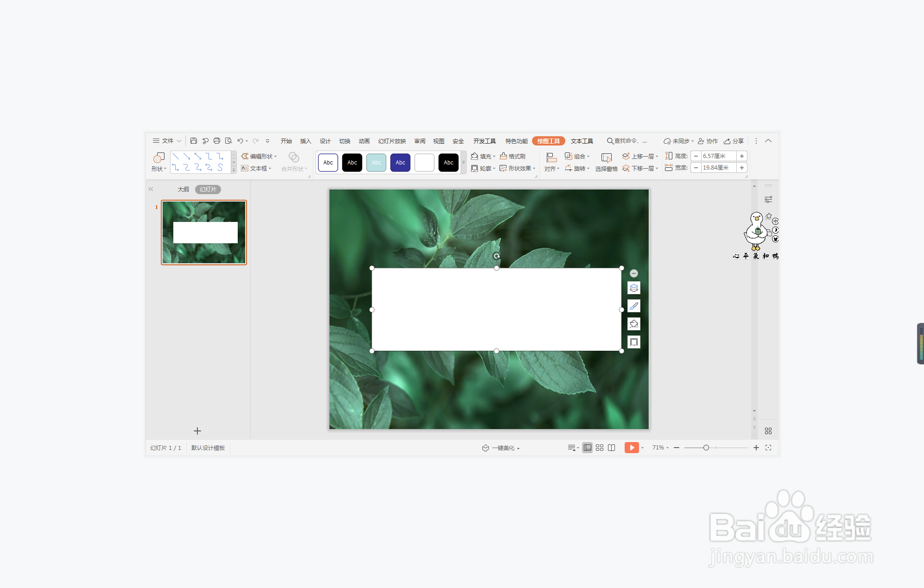Open the Selection Pane (选择窗格)

tap(606, 162)
